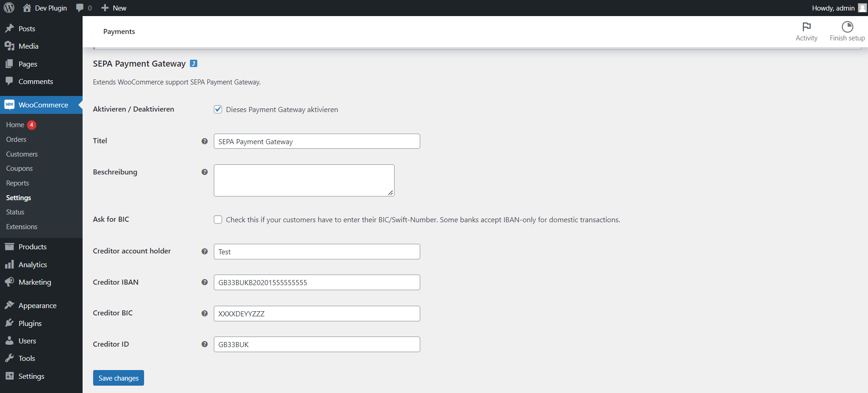
Task: Click the help icon next to Creditor BIC
Action: [205, 314]
